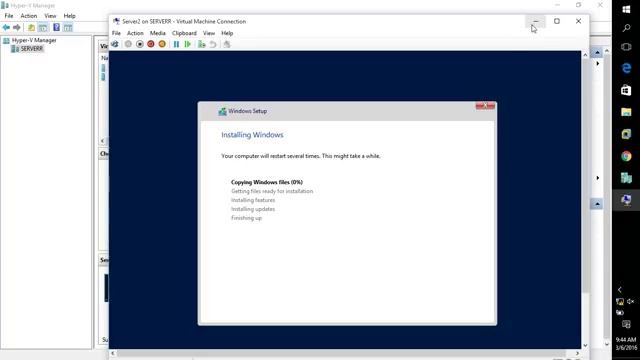Open File menu in Virtual Machine Connection
This screenshot has width=640, height=360.
click(116, 33)
